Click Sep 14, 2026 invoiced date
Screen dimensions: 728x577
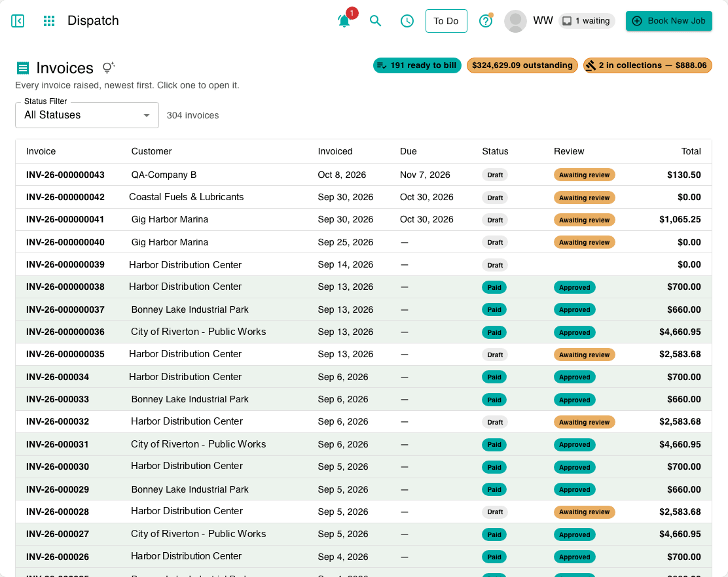[346, 264]
